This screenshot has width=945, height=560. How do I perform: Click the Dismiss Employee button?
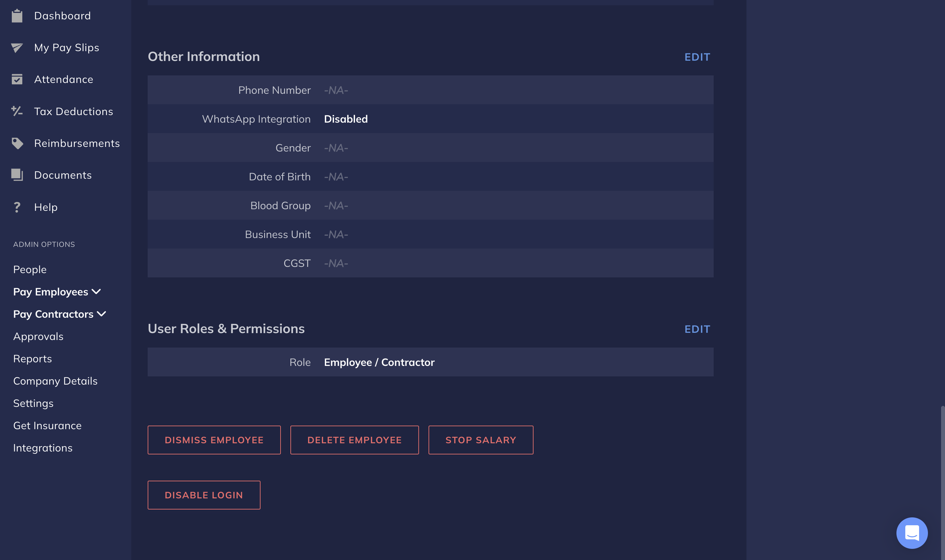tap(214, 440)
